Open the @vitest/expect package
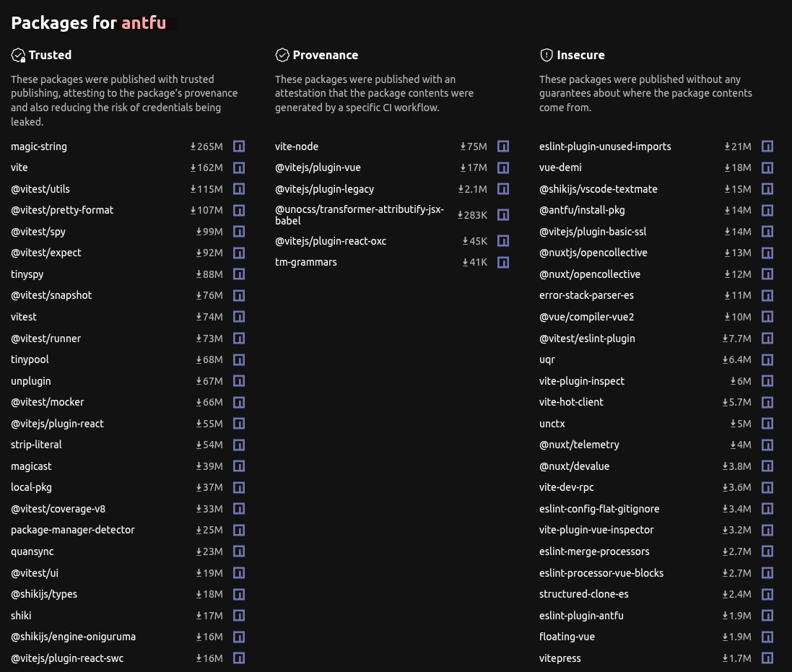Screen dimensions: 792x672 click(46, 253)
